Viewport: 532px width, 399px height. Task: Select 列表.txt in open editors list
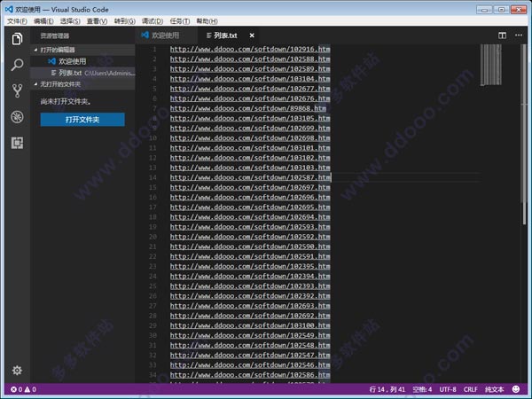(x=82, y=73)
